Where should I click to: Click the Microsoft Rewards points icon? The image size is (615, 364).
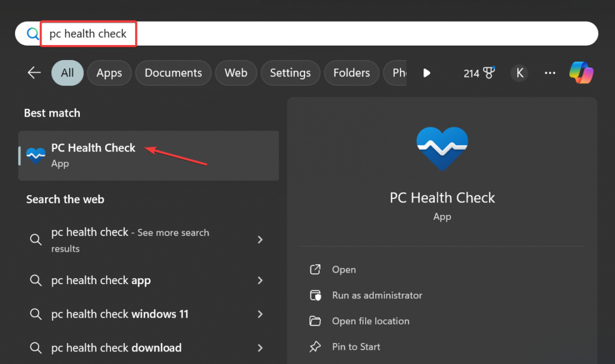click(479, 73)
